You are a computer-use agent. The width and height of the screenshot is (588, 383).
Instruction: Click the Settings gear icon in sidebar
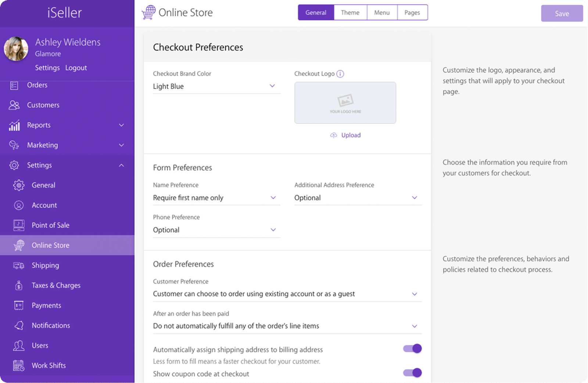tap(14, 165)
